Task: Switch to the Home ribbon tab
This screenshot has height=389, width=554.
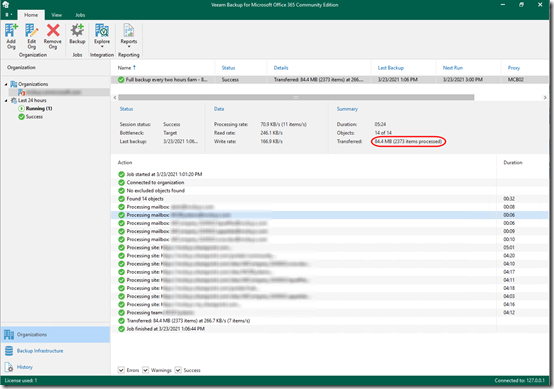Action: tap(31, 15)
